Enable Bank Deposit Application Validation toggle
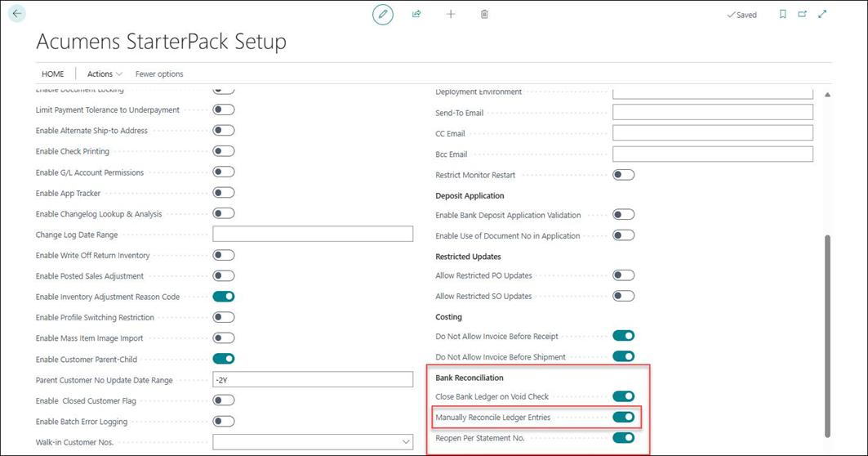The image size is (868, 456). point(623,215)
